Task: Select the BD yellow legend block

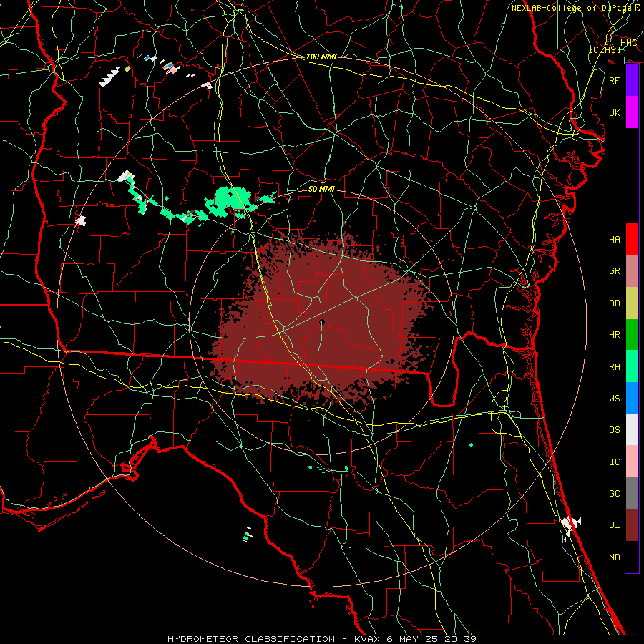Action: click(x=632, y=303)
